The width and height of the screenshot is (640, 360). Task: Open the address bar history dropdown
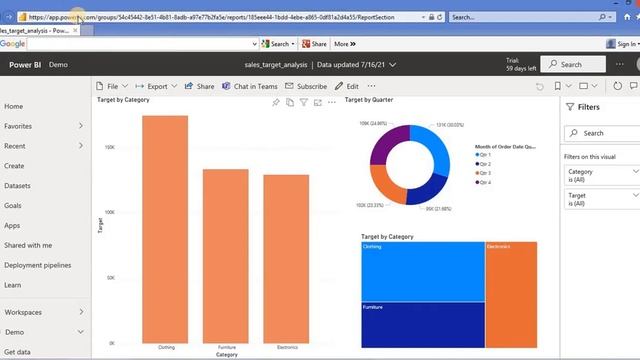[x=423, y=17]
